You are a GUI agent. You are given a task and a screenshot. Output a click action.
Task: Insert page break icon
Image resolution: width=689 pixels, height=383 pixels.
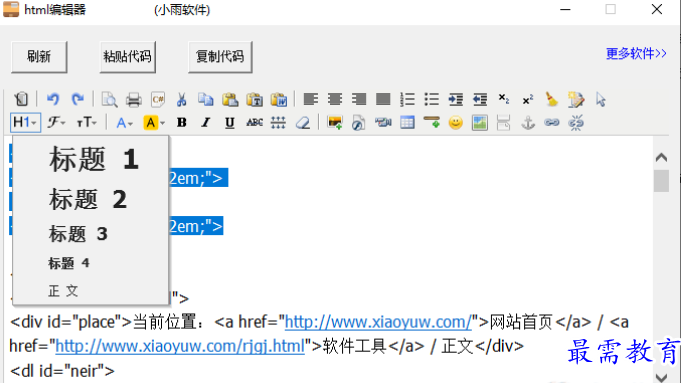click(504, 123)
